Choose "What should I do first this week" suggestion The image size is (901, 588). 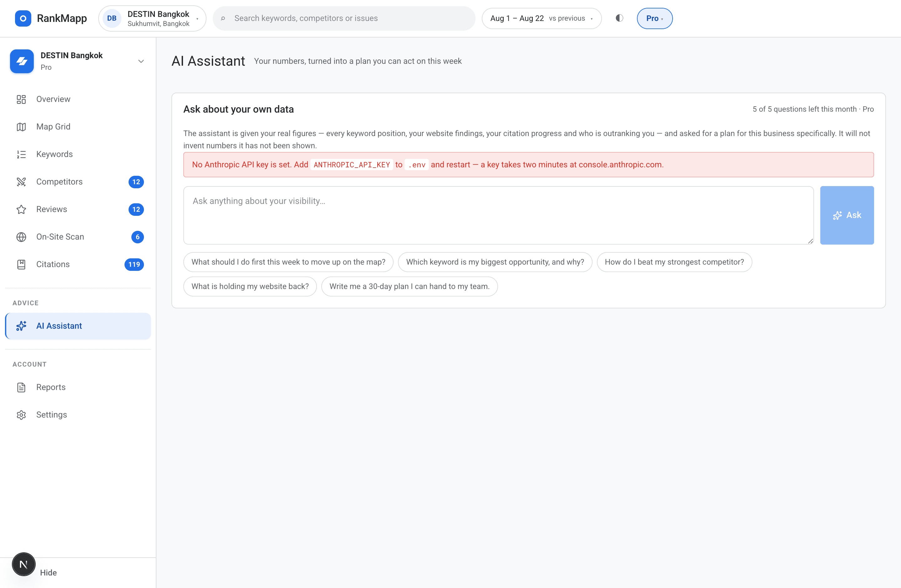288,262
